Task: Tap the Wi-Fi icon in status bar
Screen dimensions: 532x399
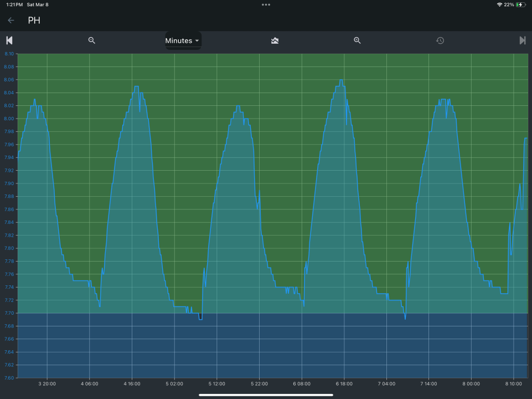Action: (499, 4)
